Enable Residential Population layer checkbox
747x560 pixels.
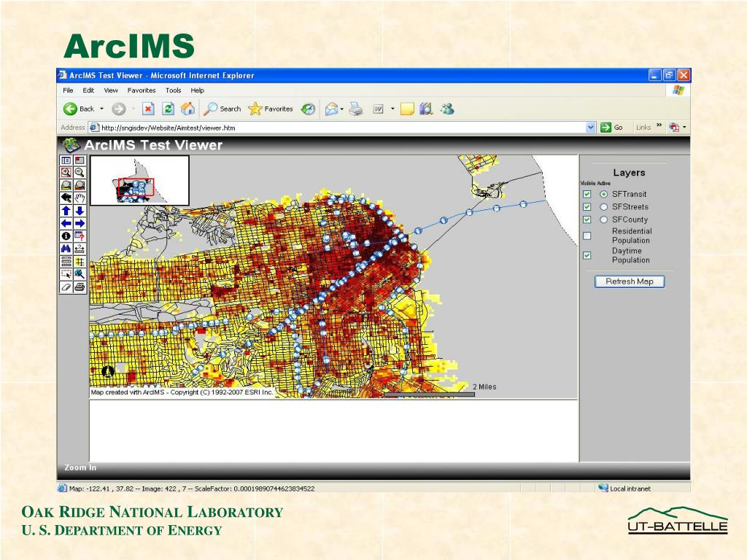coord(587,236)
